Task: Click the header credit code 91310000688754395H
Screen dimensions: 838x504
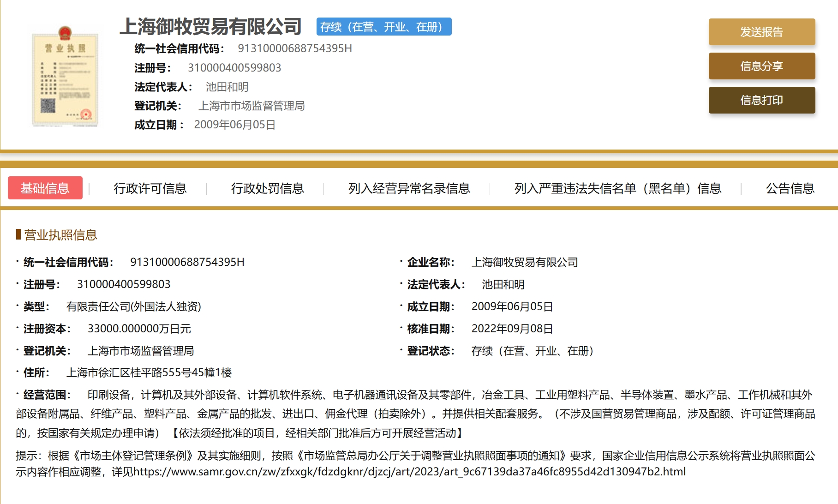Action: 295,48
